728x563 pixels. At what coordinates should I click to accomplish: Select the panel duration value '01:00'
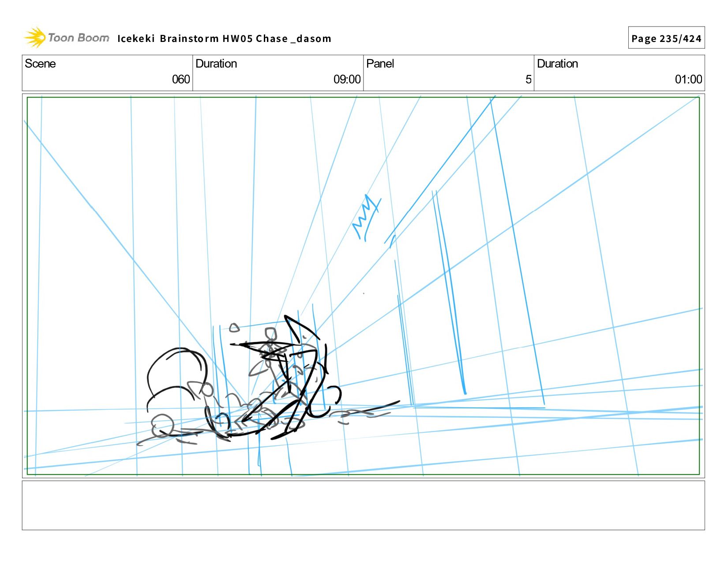[688, 79]
